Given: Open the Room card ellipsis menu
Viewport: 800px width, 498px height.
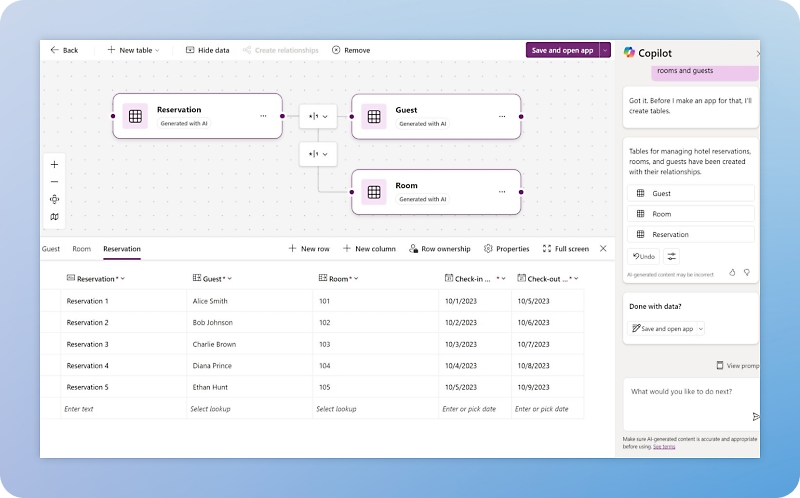Looking at the screenshot, I should pyautogui.click(x=502, y=192).
